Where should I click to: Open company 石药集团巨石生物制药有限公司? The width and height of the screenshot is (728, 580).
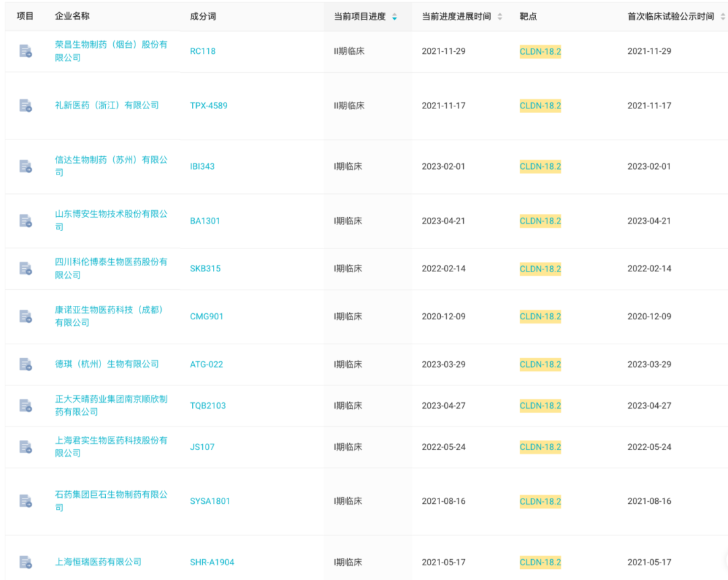(111, 501)
